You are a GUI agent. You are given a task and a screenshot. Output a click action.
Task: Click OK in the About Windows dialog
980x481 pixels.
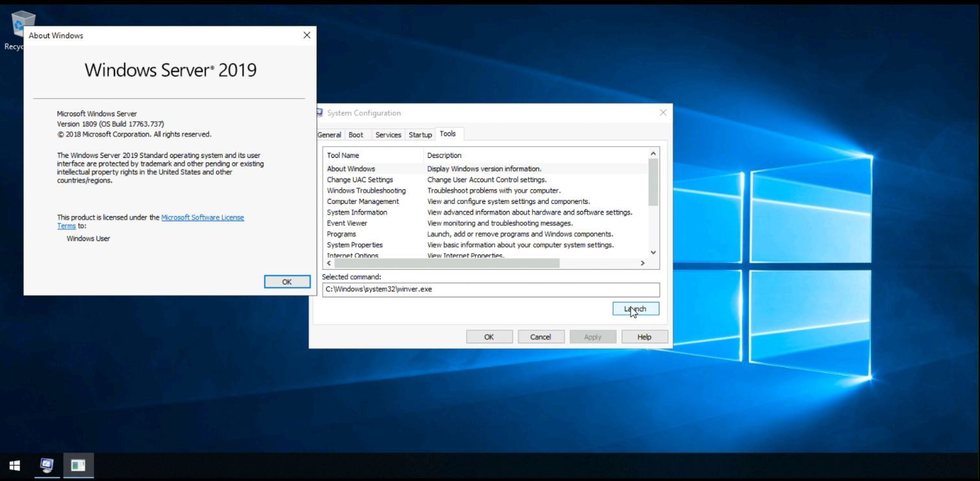point(287,282)
